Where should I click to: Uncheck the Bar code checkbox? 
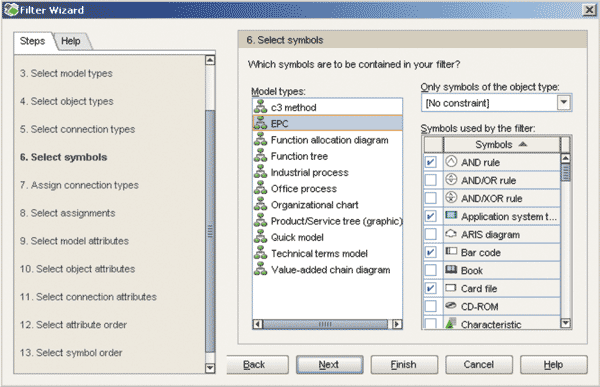point(431,252)
